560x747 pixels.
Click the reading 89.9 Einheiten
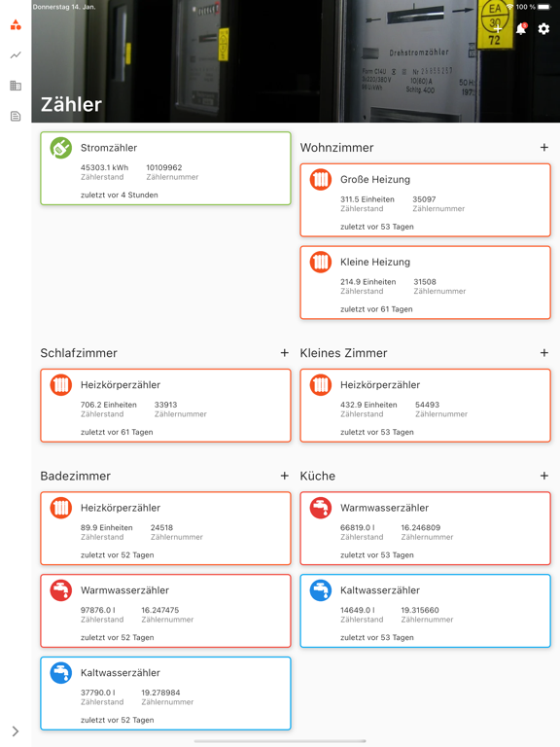click(x=107, y=528)
